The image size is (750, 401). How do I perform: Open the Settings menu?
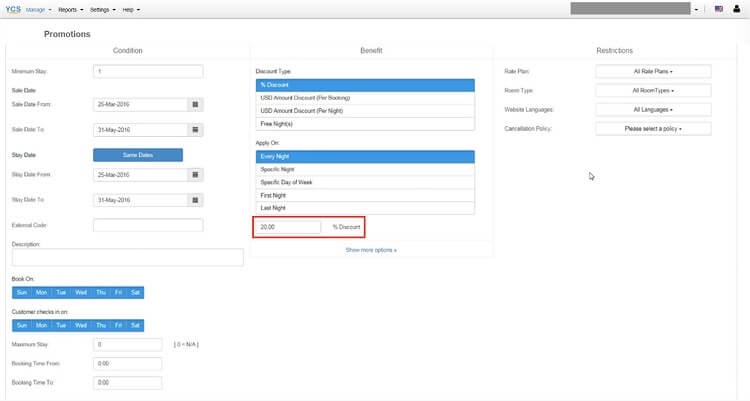(100, 9)
